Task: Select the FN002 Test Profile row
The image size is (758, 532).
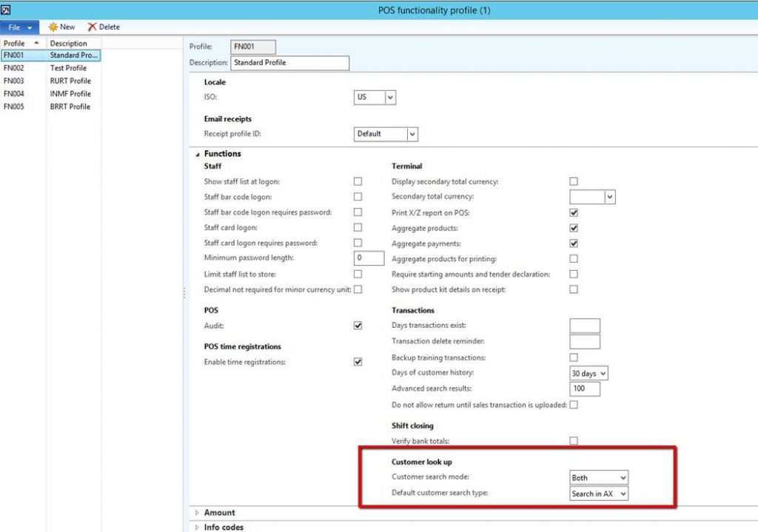Action: pyautogui.click(x=44, y=67)
